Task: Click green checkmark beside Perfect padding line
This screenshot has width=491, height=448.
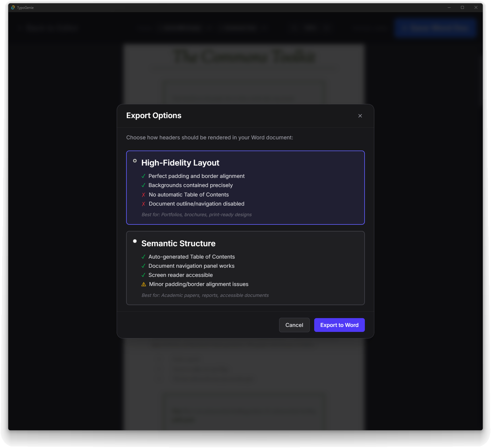Action: 143,176
